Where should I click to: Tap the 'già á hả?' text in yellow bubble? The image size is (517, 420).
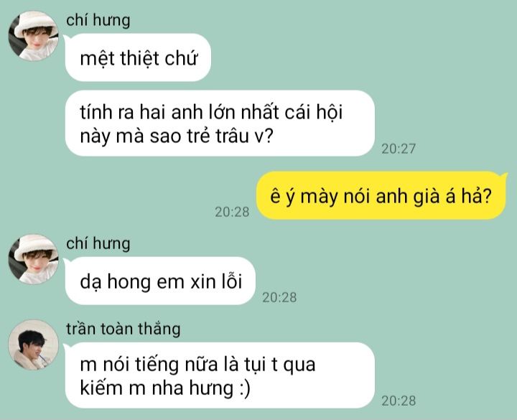(452, 197)
